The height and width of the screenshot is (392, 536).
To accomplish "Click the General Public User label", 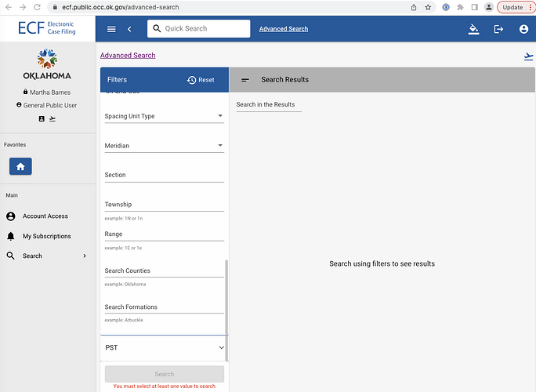I will click(50, 105).
